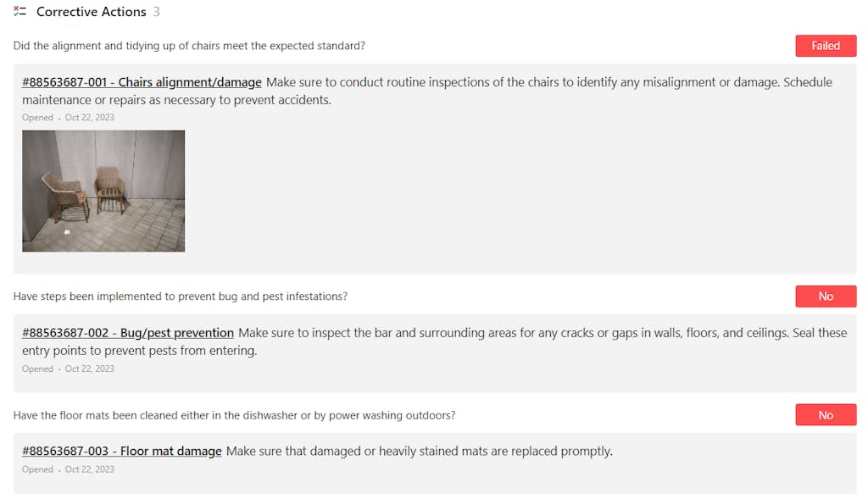Click the date under the Floor mat damage action
The image size is (868, 499).
90,469
